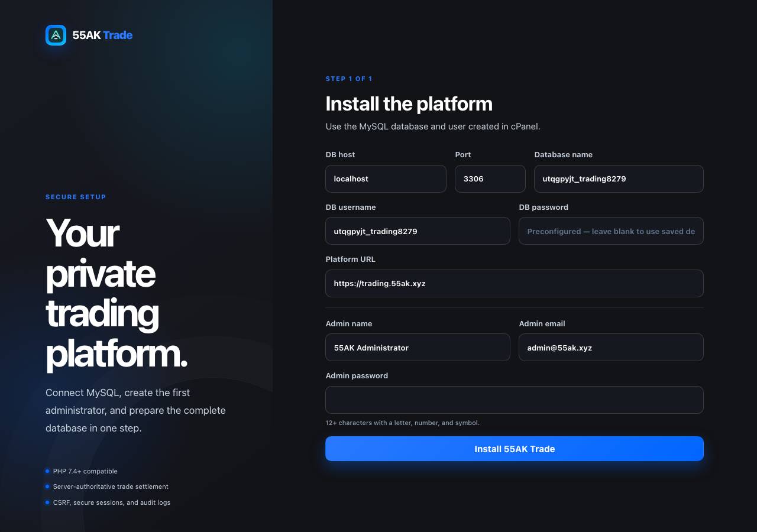Click the 55AK Trade logo icon

point(56,35)
